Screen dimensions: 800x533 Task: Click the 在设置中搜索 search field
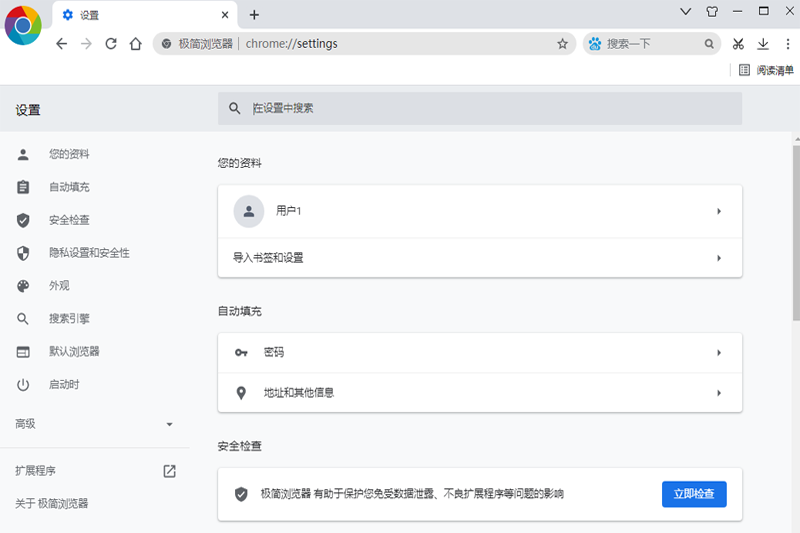click(480, 108)
